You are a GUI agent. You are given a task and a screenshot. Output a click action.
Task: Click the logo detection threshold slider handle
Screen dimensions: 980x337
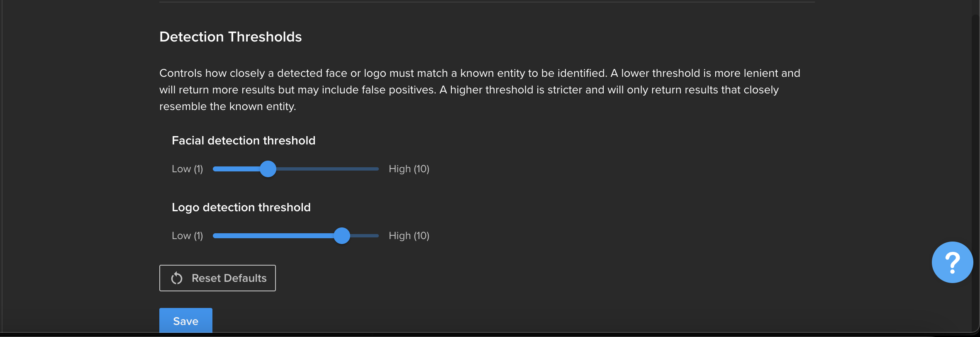coord(342,236)
